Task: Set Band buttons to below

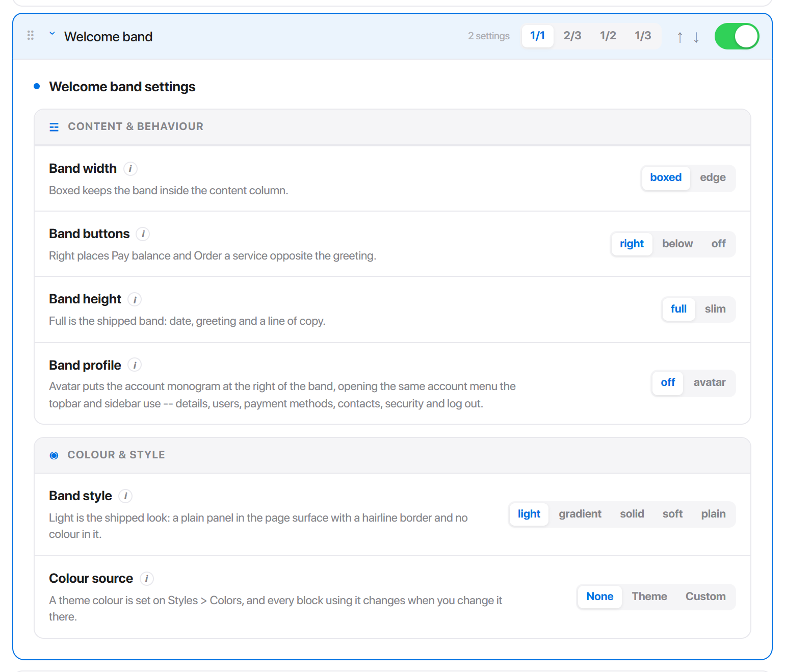Action: [x=677, y=244]
